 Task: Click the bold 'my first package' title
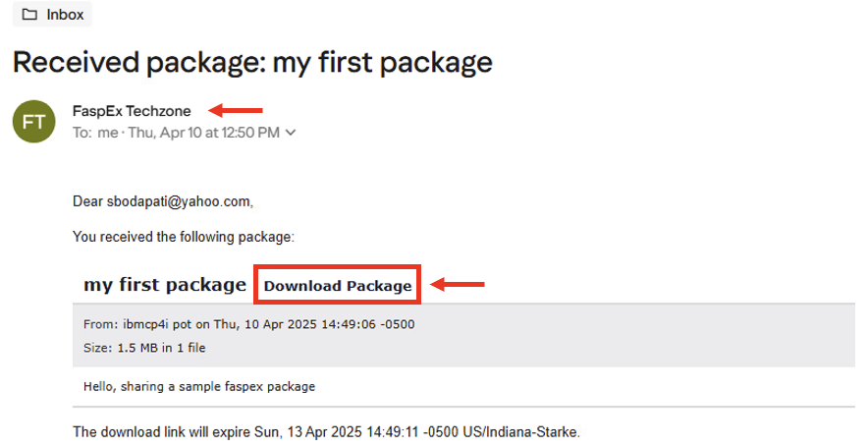click(x=165, y=285)
